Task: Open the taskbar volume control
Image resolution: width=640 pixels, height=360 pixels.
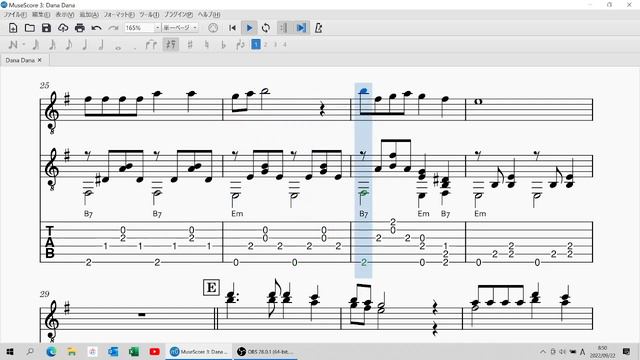Action: (562, 351)
